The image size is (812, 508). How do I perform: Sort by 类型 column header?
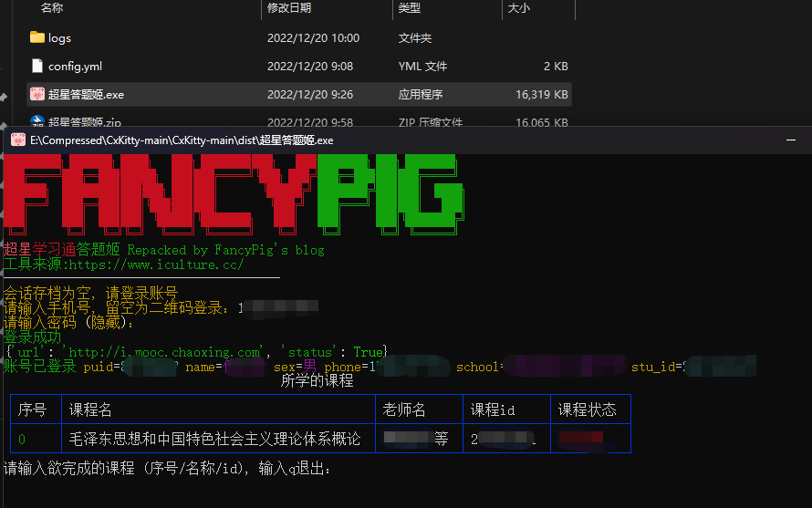click(x=409, y=8)
